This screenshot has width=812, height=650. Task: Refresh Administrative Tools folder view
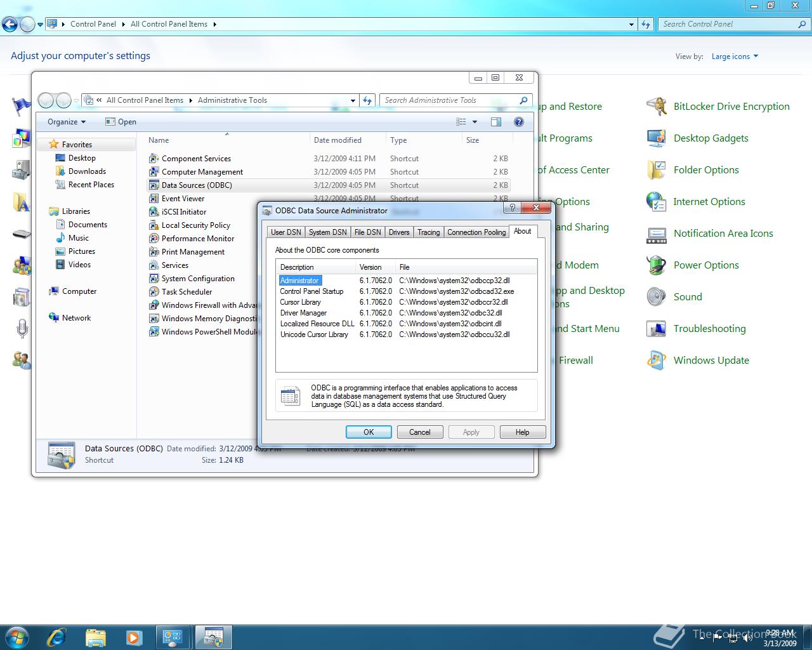pyautogui.click(x=367, y=100)
